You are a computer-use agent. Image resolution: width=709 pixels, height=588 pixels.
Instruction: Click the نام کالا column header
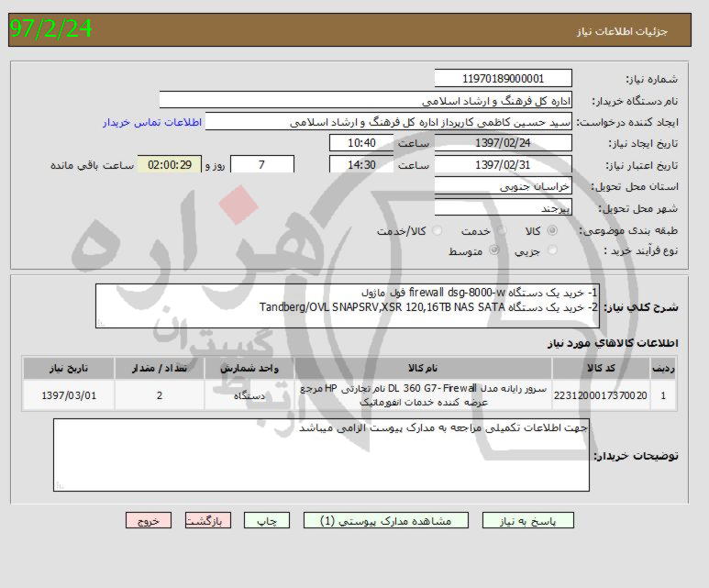pyautogui.click(x=423, y=368)
